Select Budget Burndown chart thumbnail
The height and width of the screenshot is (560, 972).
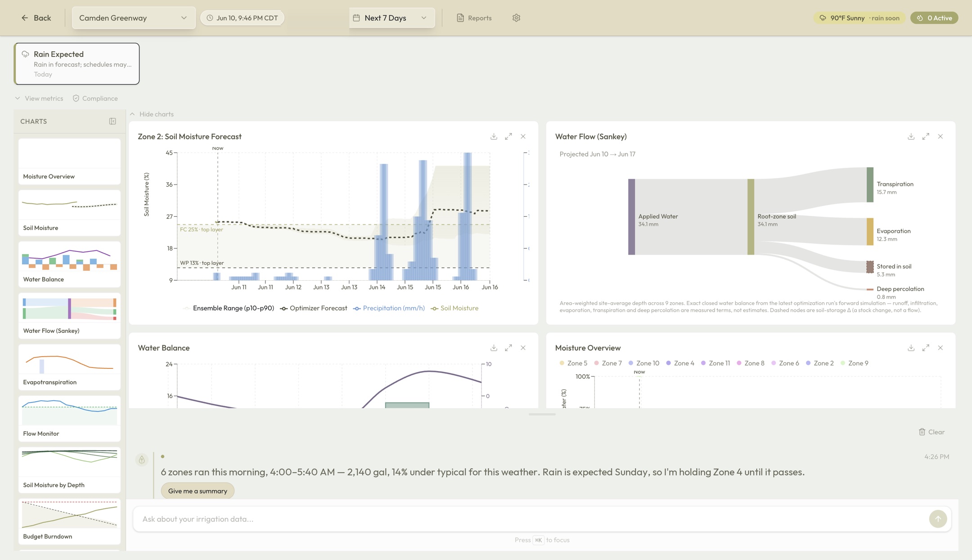click(69, 521)
